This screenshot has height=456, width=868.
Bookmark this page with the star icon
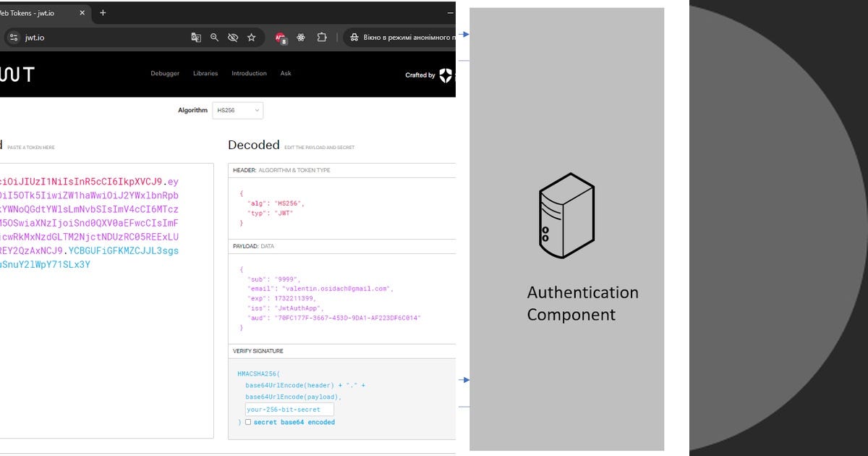pyautogui.click(x=250, y=37)
